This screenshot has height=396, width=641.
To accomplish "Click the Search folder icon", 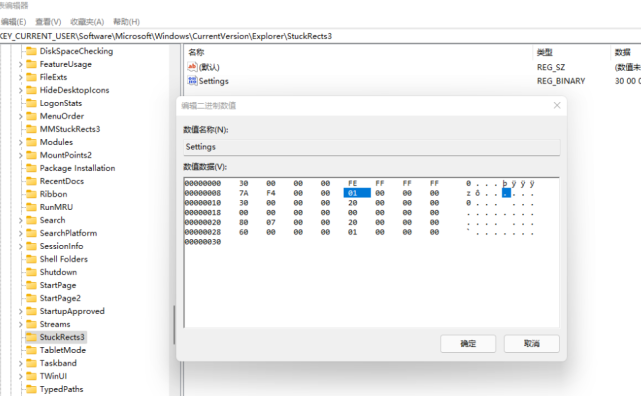I will pos(31,220).
